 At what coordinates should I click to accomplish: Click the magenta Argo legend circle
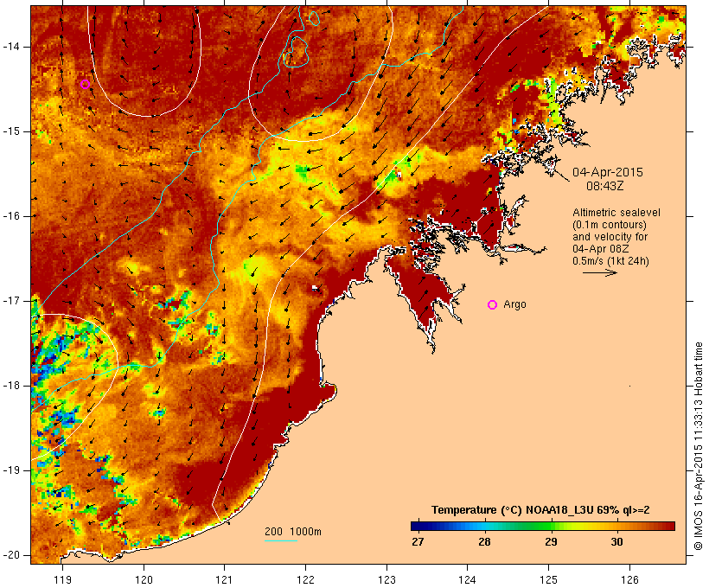click(493, 305)
